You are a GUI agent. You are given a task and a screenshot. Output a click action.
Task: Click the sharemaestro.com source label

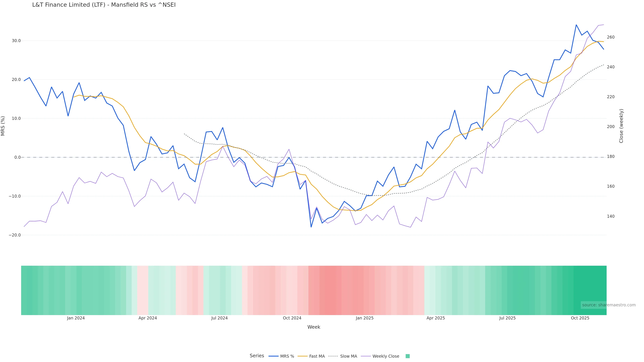click(x=609, y=305)
